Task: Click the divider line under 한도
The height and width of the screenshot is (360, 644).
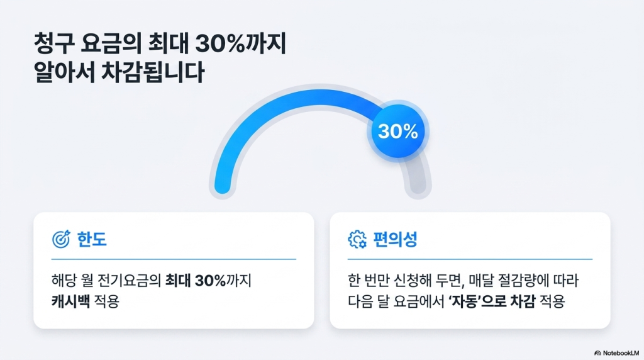Action: (x=174, y=259)
